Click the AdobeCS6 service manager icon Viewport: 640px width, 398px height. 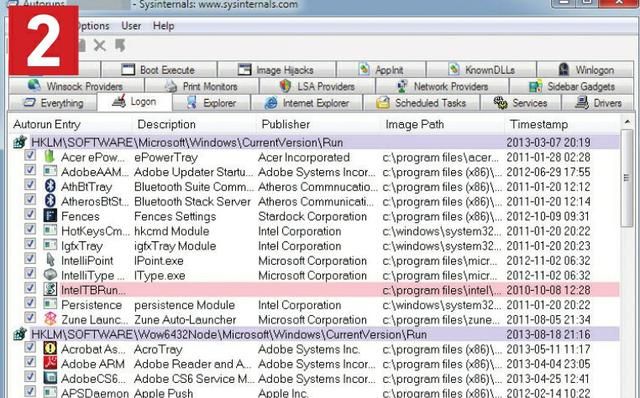[x=50, y=378]
